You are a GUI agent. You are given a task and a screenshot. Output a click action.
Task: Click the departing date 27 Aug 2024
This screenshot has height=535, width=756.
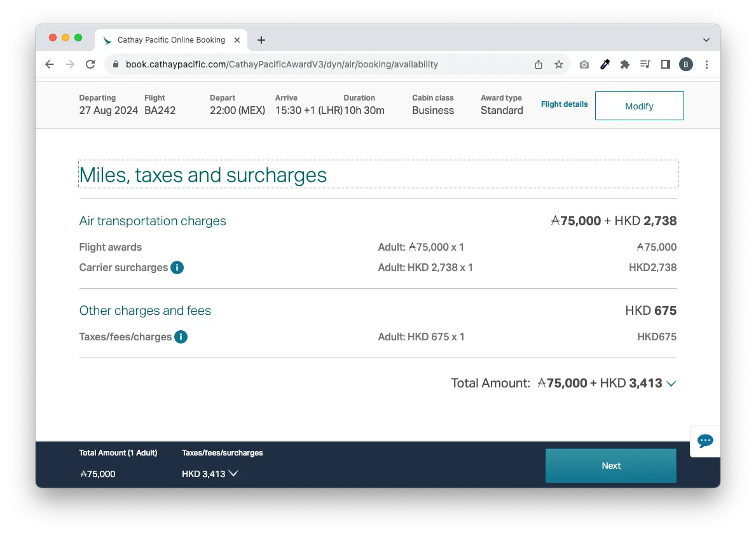pyautogui.click(x=109, y=111)
